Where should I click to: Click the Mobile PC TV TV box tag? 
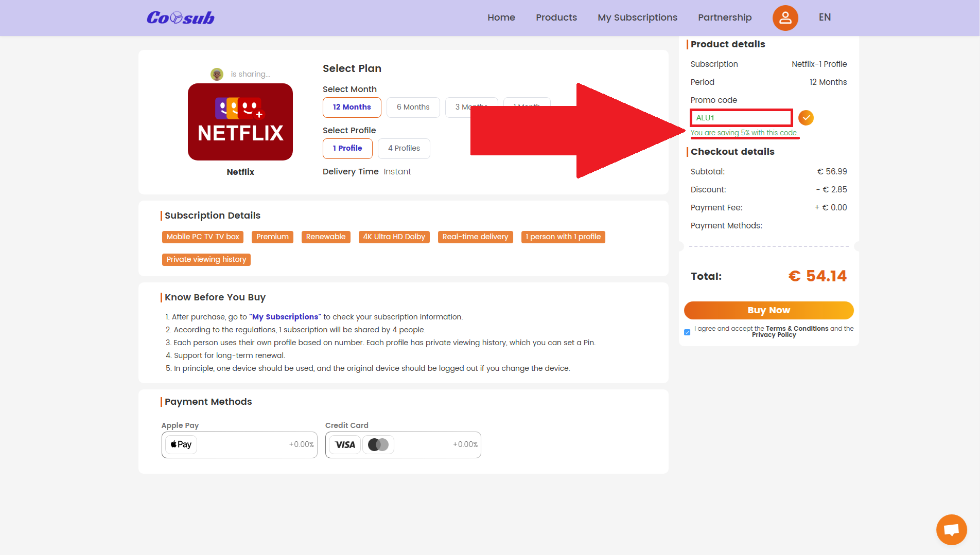[203, 237]
